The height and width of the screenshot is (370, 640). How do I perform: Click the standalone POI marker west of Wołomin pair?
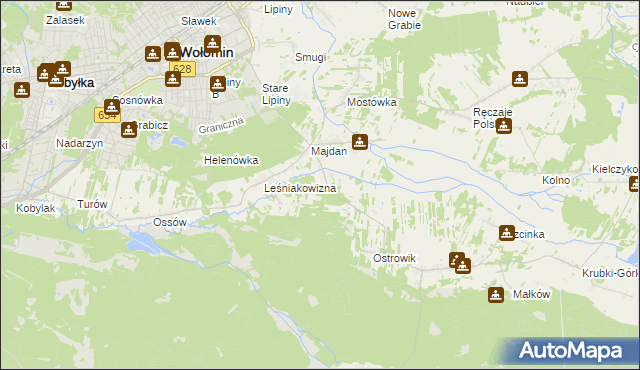[x=153, y=53]
